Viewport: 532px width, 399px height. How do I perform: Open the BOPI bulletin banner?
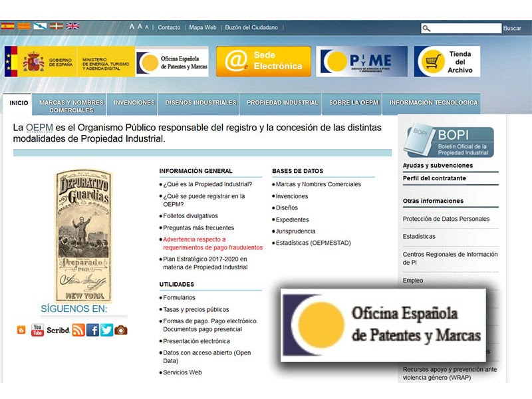[448, 141]
